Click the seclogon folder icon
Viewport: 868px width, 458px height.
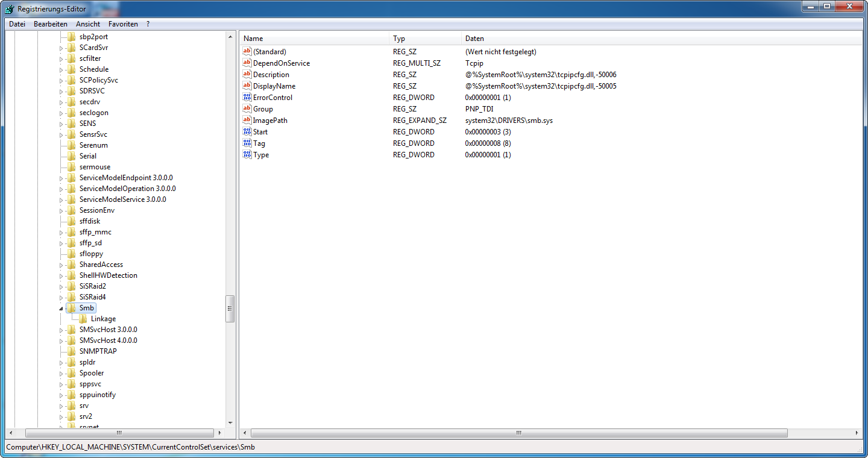coord(71,113)
